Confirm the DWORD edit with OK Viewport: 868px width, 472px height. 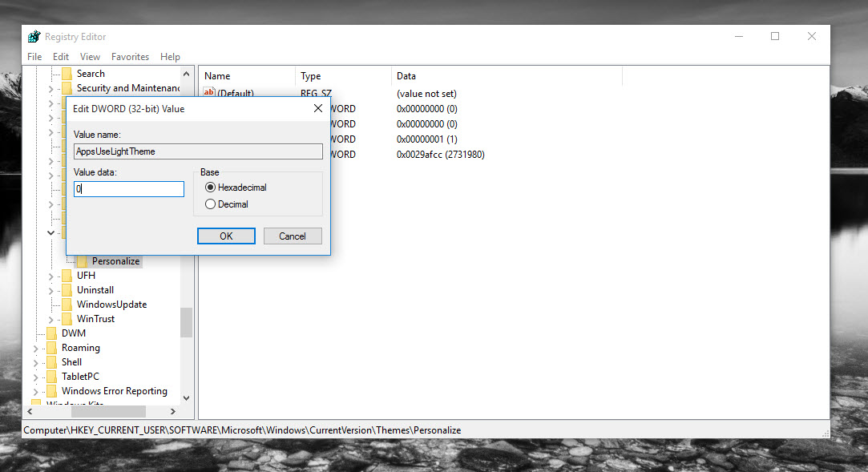226,236
